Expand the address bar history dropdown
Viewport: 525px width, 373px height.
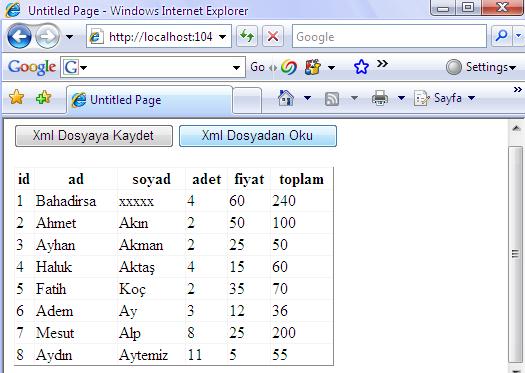(x=223, y=36)
